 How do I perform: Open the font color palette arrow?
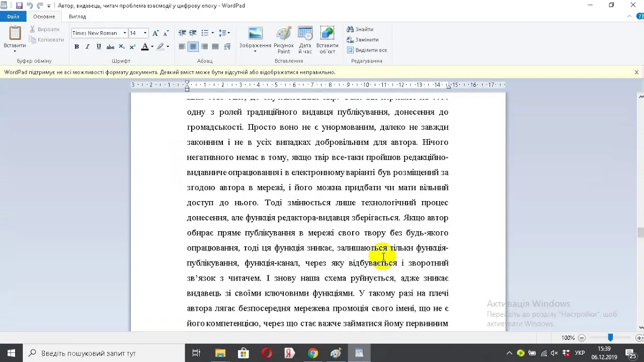[x=152, y=47]
